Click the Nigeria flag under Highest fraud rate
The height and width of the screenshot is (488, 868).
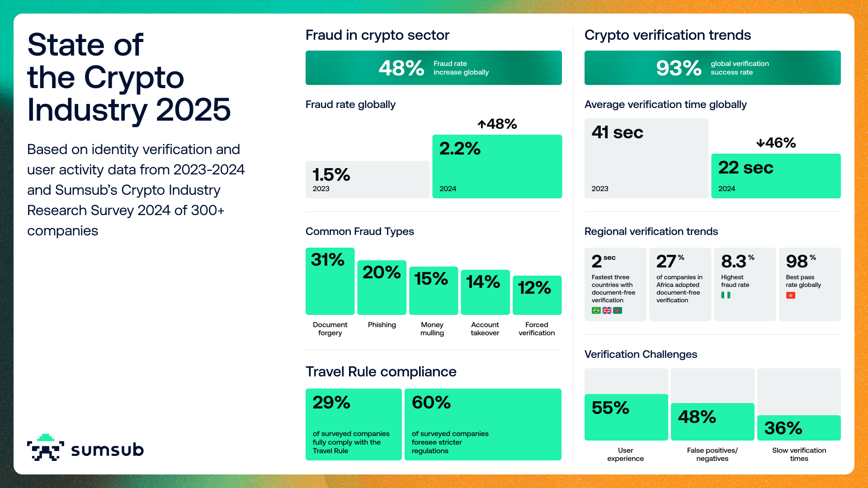pos(726,295)
